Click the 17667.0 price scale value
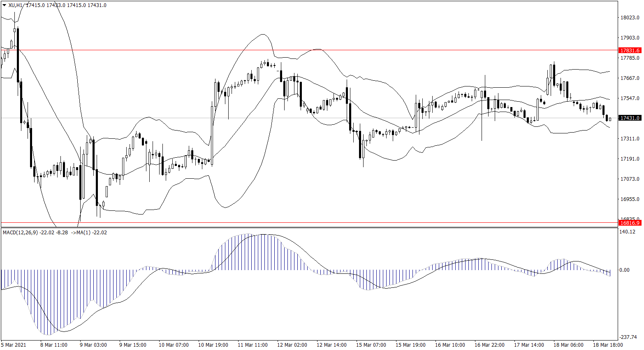The height and width of the screenshot is (350, 644). pos(630,78)
